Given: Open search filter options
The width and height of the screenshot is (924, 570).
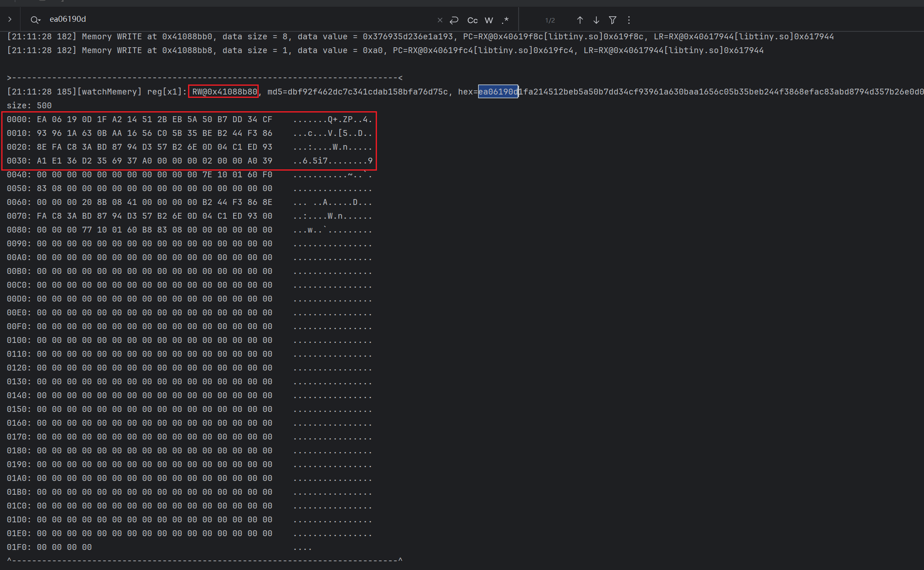Looking at the screenshot, I should click(x=613, y=20).
